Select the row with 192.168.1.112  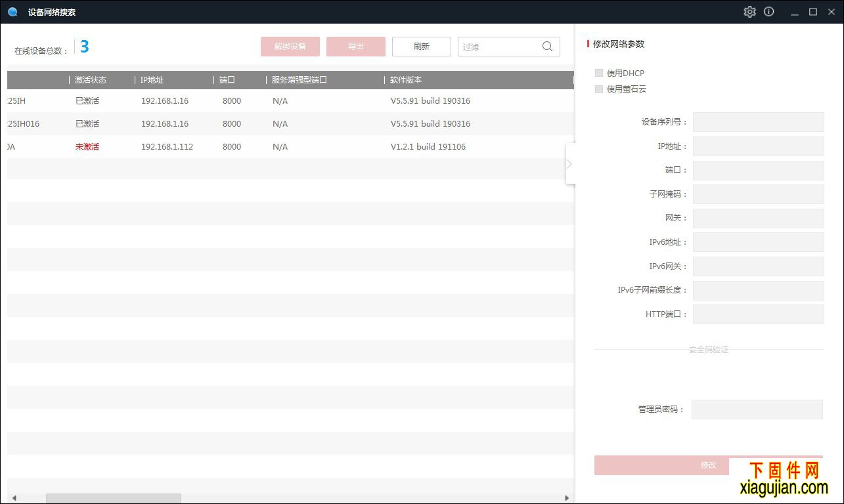290,146
